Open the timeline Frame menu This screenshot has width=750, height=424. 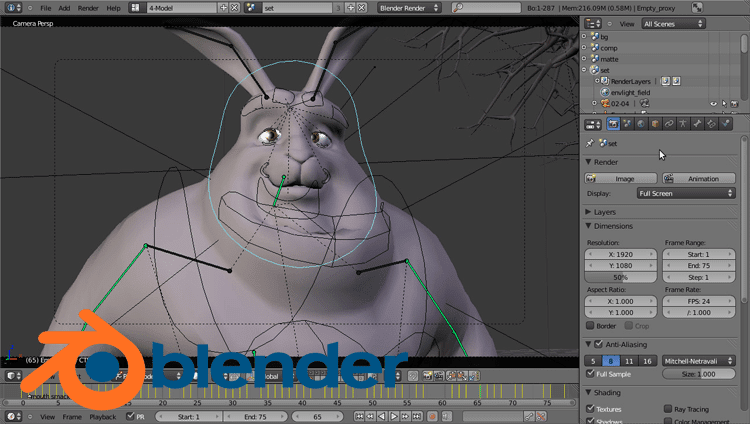72,417
